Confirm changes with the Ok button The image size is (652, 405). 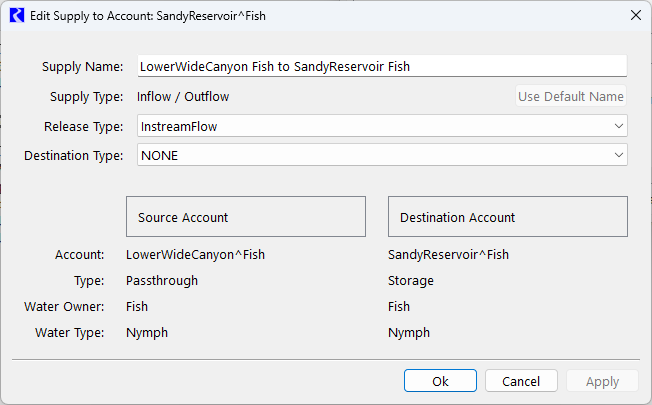[440, 381]
